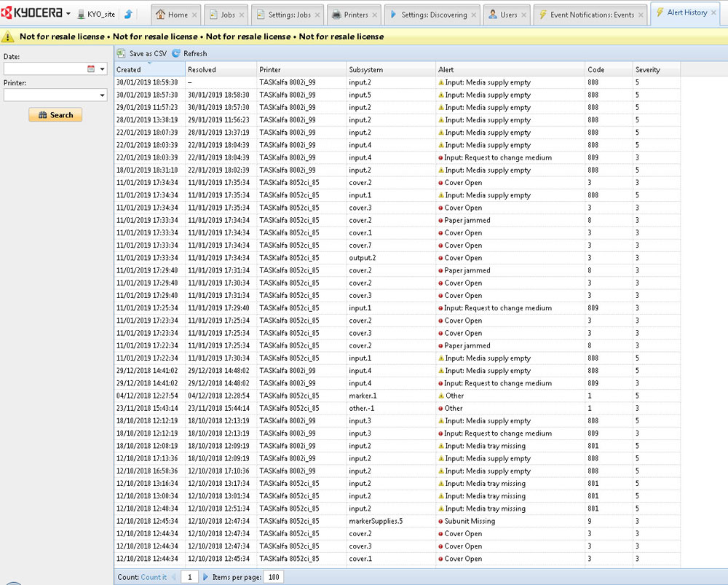The image size is (728, 585).
Task: Sort by the Subsystem column header
Action: pyautogui.click(x=391, y=70)
